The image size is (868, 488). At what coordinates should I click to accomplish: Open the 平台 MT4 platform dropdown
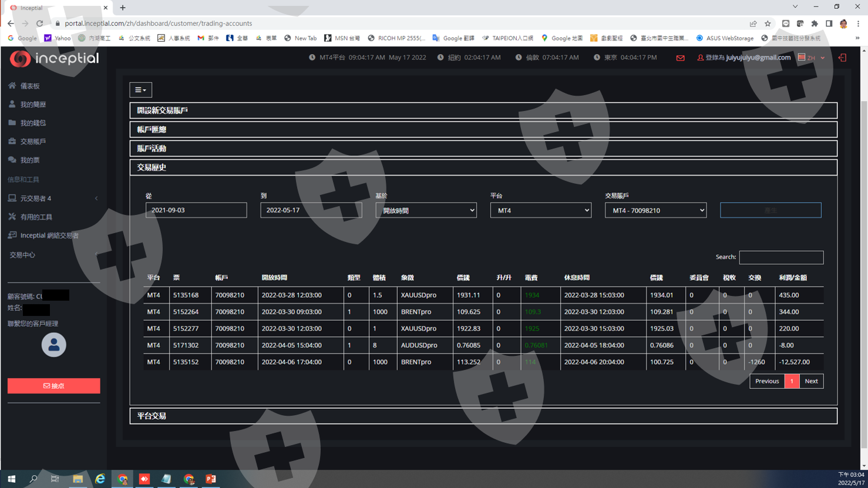[x=540, y=210]
